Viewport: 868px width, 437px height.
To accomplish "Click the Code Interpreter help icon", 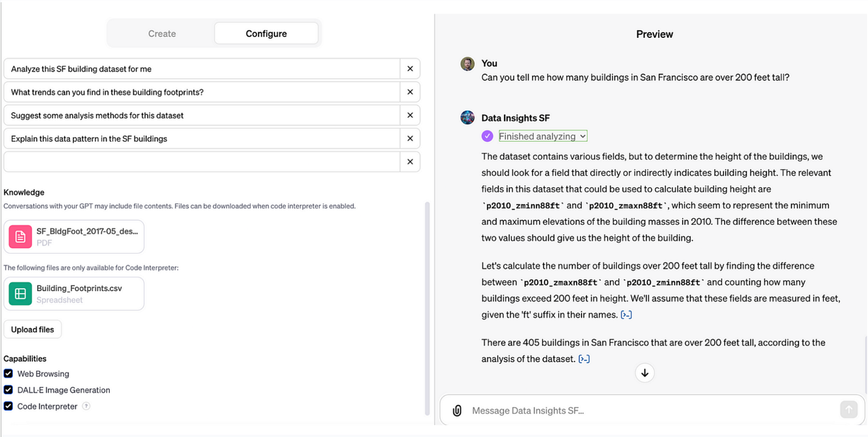I will (86, 407).
